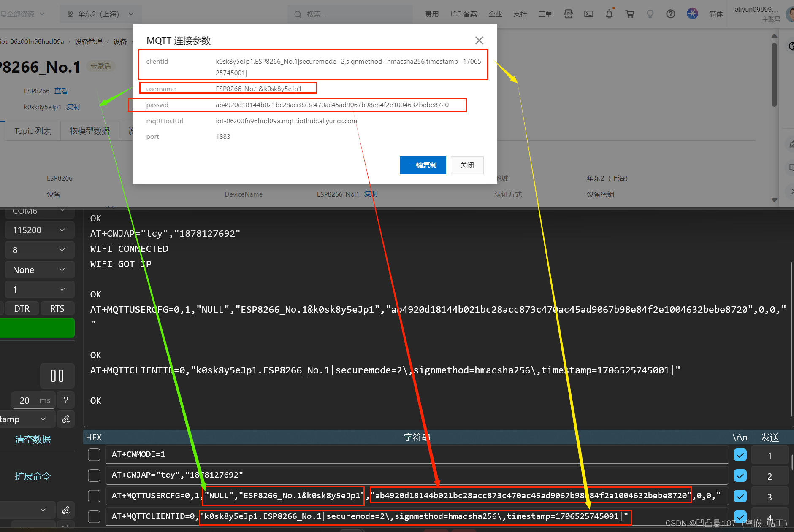Switch to the 物模型数据 tab
794x532 pixels.
[89, 131]
